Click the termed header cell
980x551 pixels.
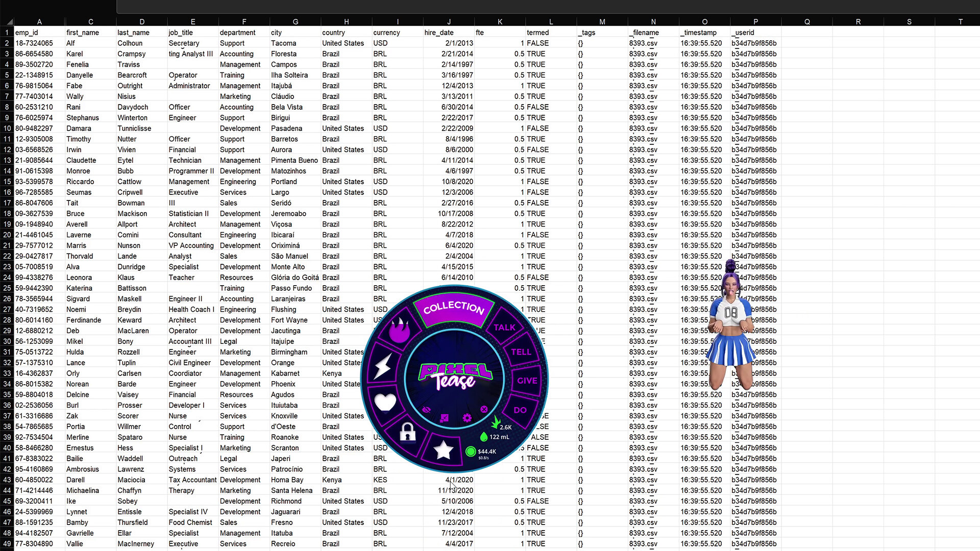(x=551, y=32)
